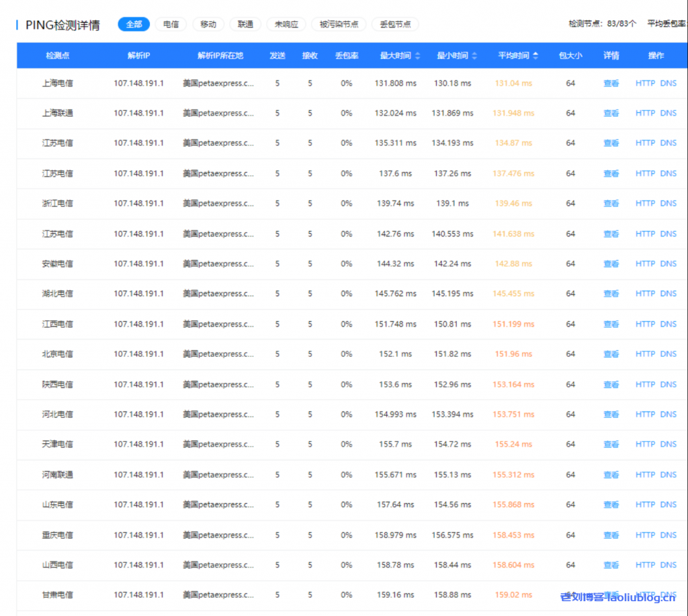The width and height of the screenshot is (688, 616).
Task: Click 查看 for the 重庆电信 node
Action: click(611, 535)
